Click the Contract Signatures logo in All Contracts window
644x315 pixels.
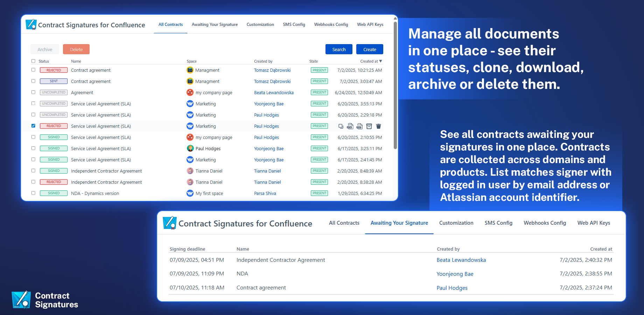point(31,24)
